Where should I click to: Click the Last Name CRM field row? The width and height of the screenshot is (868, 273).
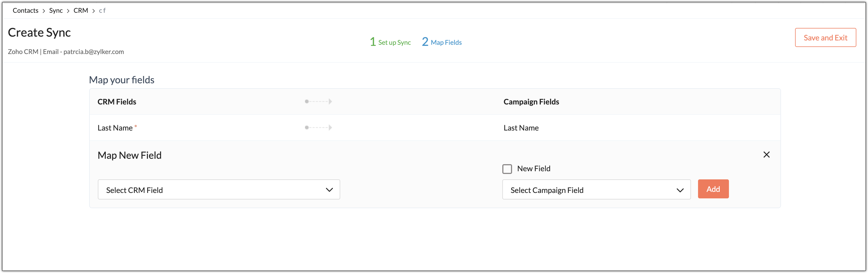click(x=115, y=128)
